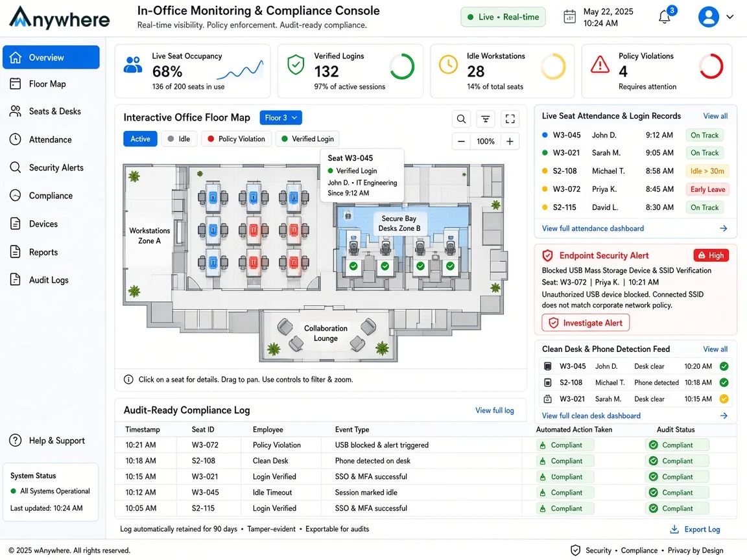Click the Live Real-time status pill
747x560 pixels.
(503, 17)
